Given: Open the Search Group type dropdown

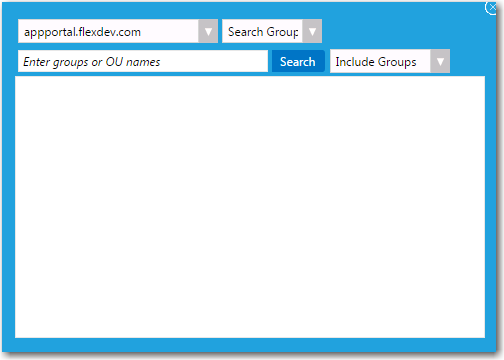Looking at the screenshot, I should [272, 31].
